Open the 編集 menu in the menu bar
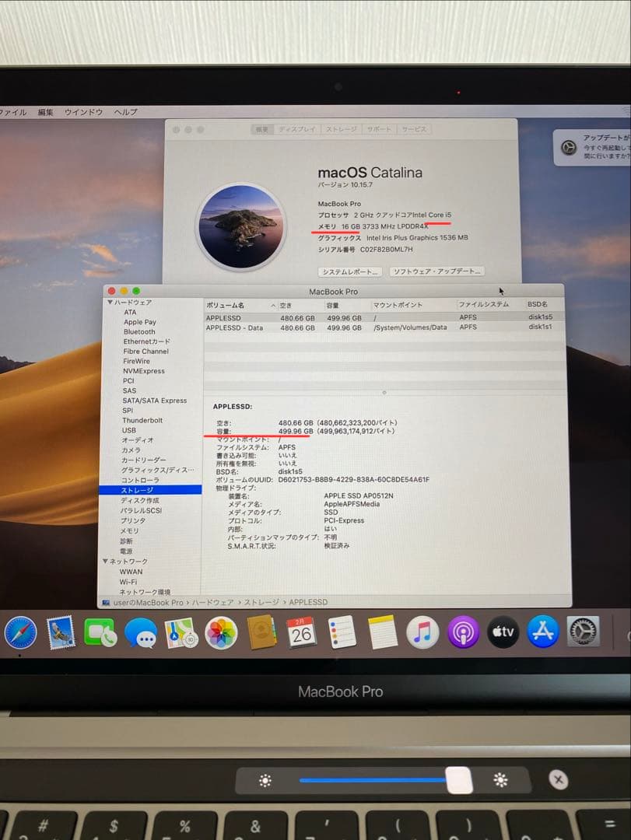This screenshot has width=631, height=840. click(x=46, y=112)
